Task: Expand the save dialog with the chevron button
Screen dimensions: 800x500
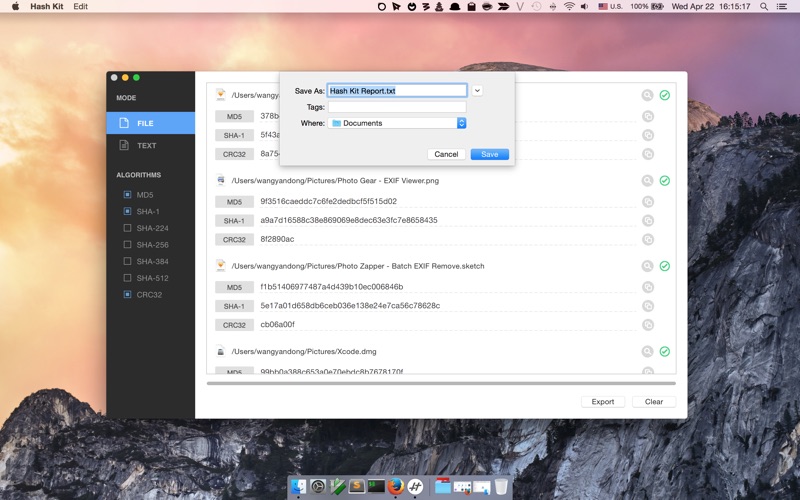Action: pyautogui.click(x=477, y=91)
